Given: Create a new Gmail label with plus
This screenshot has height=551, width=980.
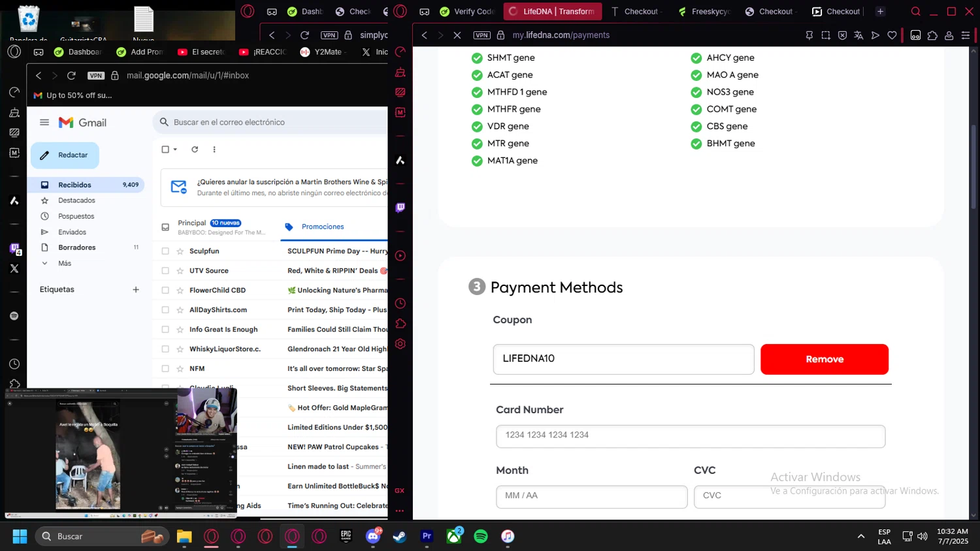Looking at the screenshot, I should click(136, 289).
